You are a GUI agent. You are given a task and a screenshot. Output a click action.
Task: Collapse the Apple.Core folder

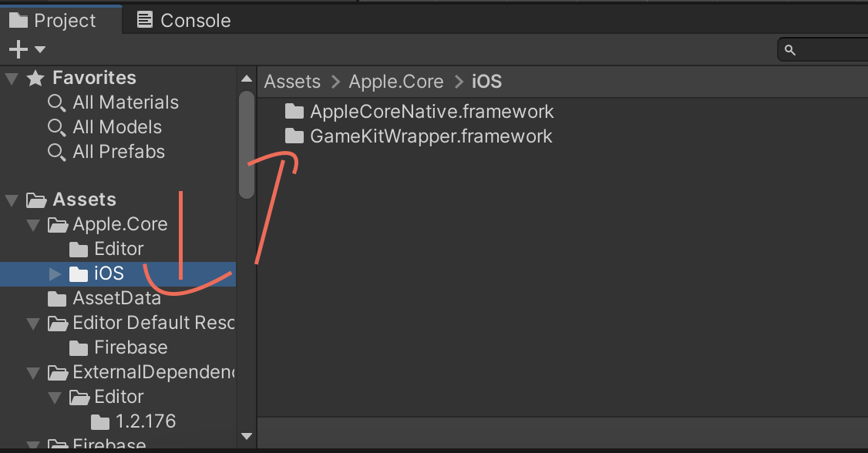[x=33, y=225]
